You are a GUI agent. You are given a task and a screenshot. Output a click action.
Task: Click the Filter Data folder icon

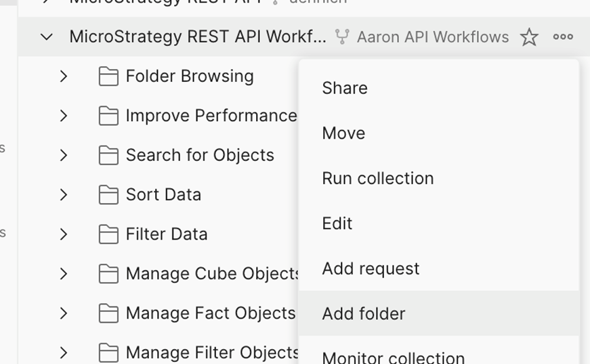[x=108, y=235]
